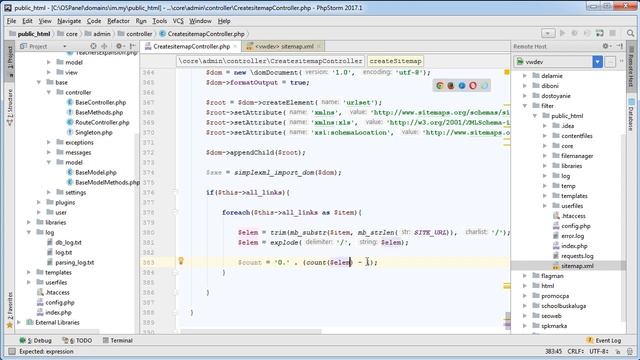640x360 pixels.
Task: Toggle the Terminal tool window
Action: [x=118, y=340]
